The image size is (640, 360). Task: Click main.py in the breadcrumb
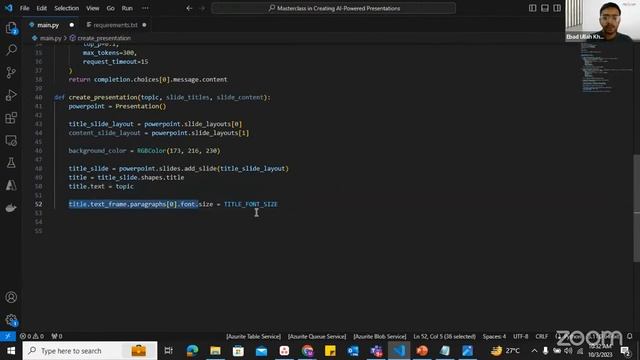(50, 38)
